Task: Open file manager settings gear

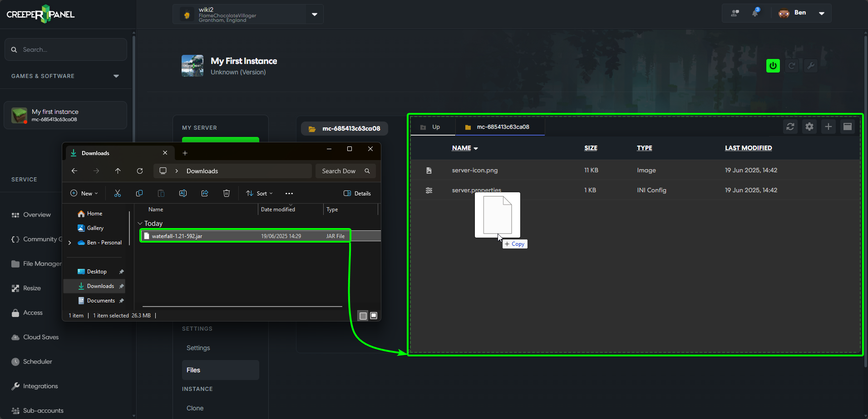Action: coord(809,127)
